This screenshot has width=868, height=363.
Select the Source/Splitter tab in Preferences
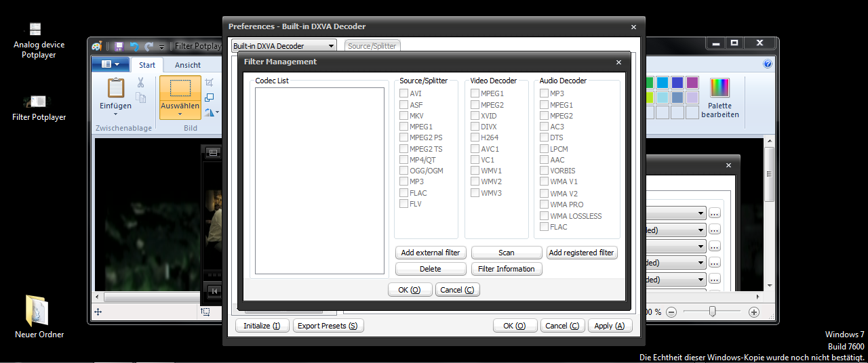(x=373, y=46)
